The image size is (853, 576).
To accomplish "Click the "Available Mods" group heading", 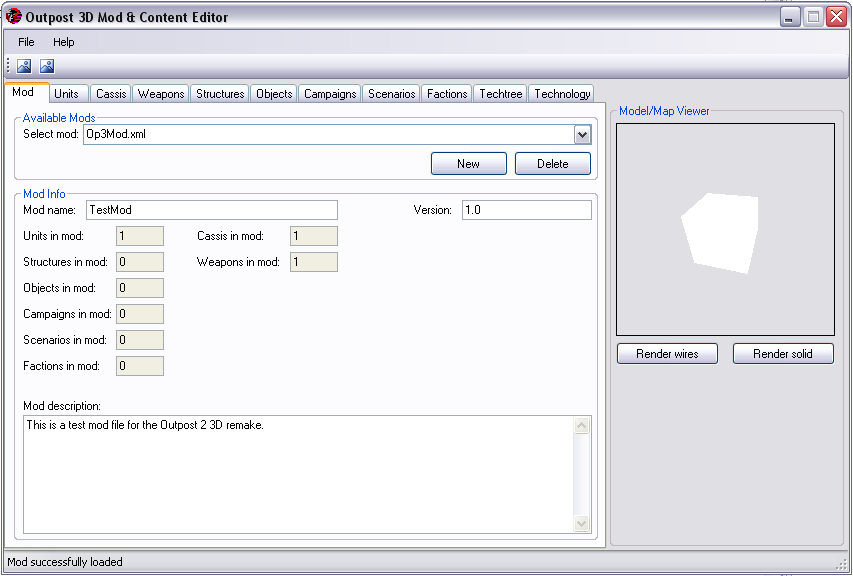I will click(59, 117).
